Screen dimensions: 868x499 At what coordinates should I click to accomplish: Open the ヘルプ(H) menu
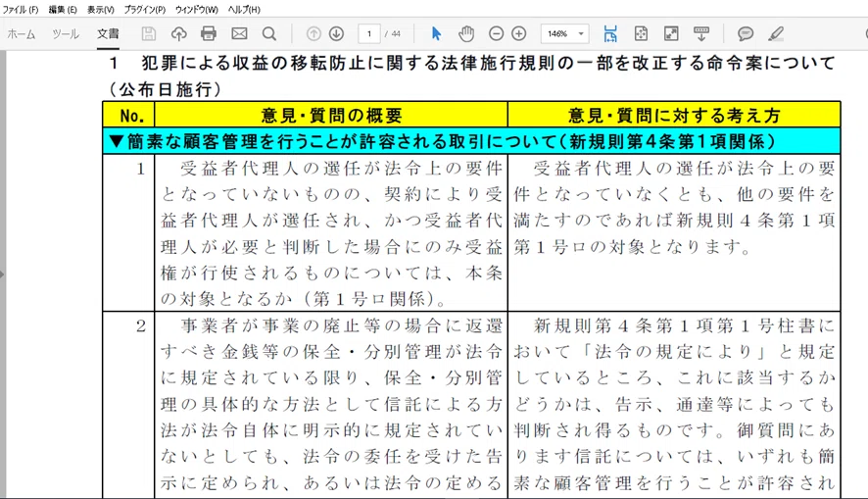click(244, 10)
